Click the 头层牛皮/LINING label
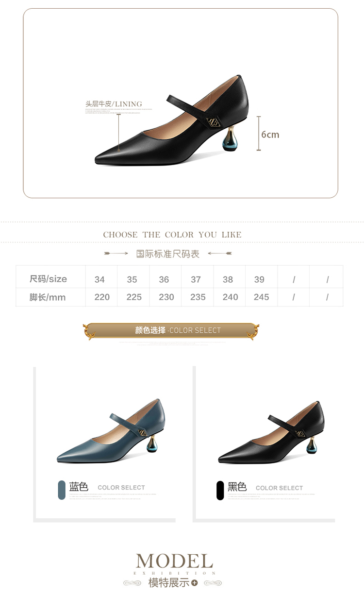 tap(114, 104)
